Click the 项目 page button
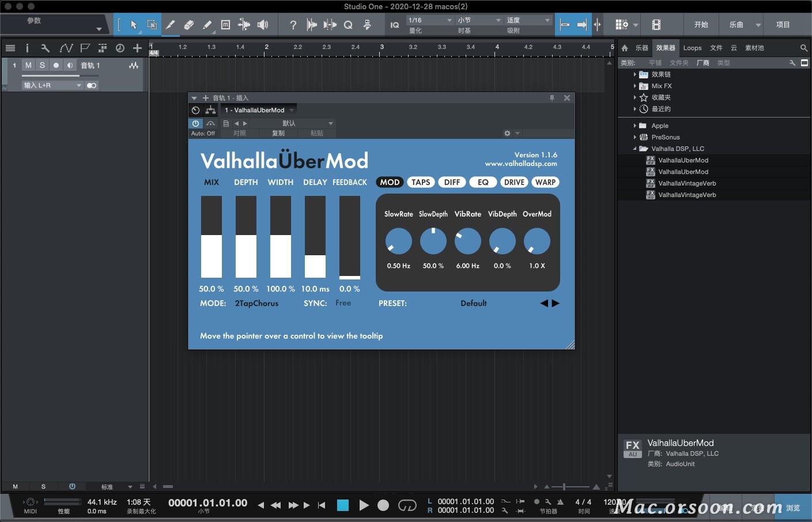This screenshot has height=522, width=812. (783, 25)
